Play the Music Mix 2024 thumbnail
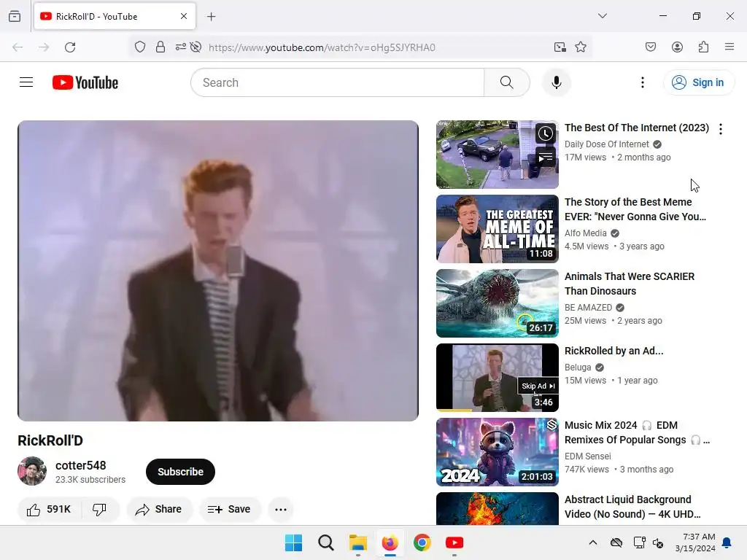Image resolution: width=747 pixels, height=560 pixels. [497, 452]
